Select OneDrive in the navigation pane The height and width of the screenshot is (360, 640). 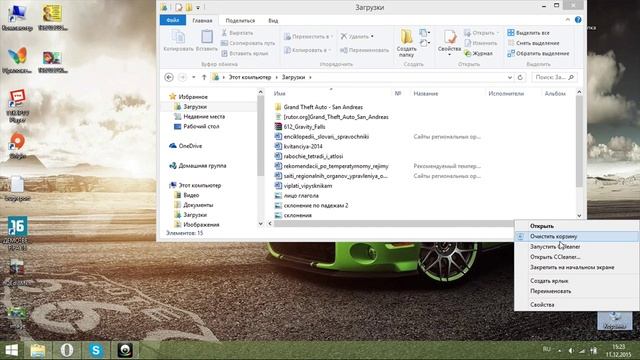pyautogui.click(x=190, y=146)
